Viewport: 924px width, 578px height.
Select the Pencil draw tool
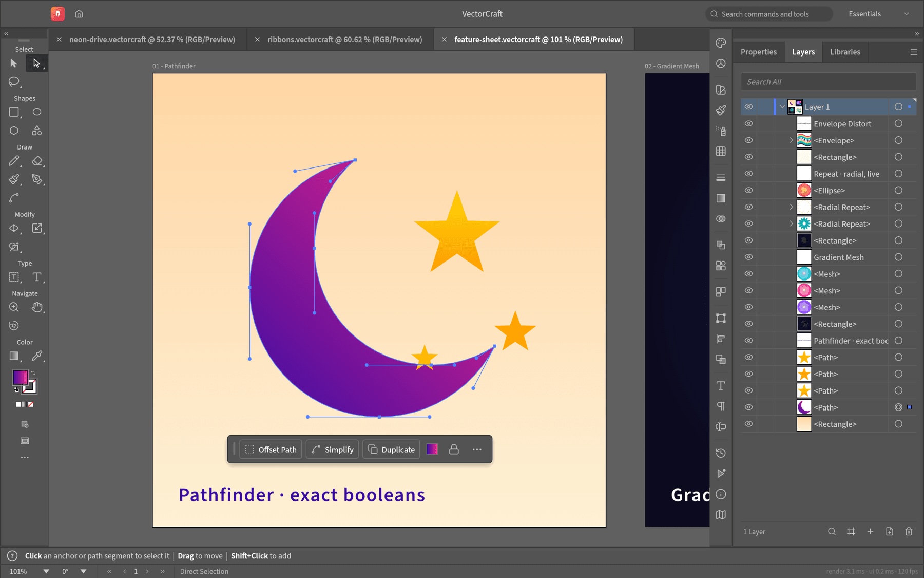coord(14,161)
